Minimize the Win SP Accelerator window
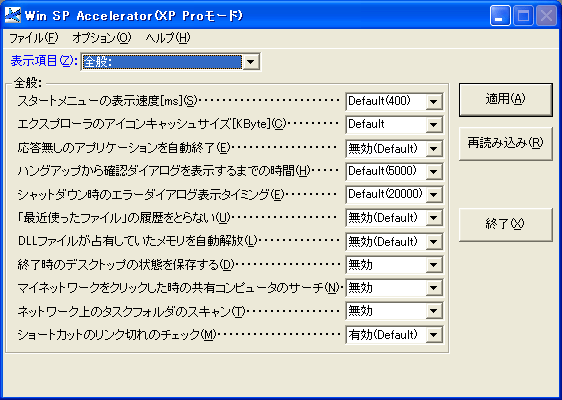562x400 pixels. pyautogui.click(x=500, y=16)
